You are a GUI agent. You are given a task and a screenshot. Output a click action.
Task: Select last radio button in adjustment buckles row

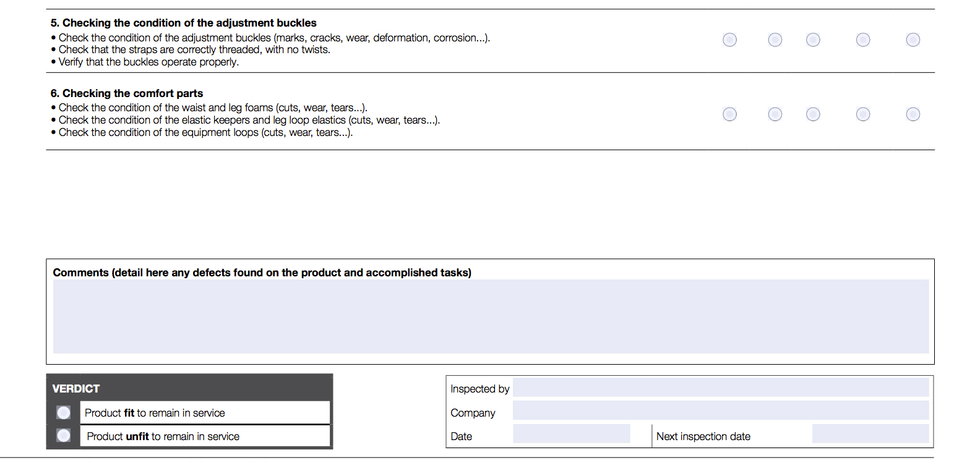913,40
